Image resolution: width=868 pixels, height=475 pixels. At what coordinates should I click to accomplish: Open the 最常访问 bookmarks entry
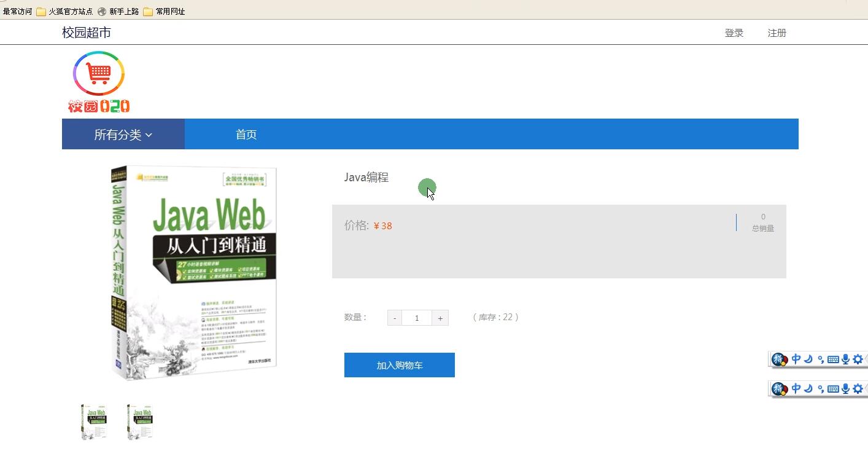click(x=17, y=11)
